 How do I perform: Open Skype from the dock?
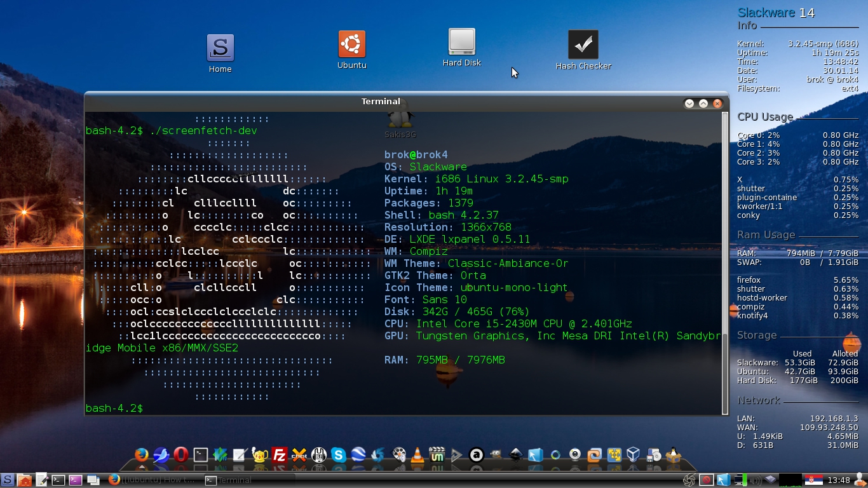click(338, 454)
